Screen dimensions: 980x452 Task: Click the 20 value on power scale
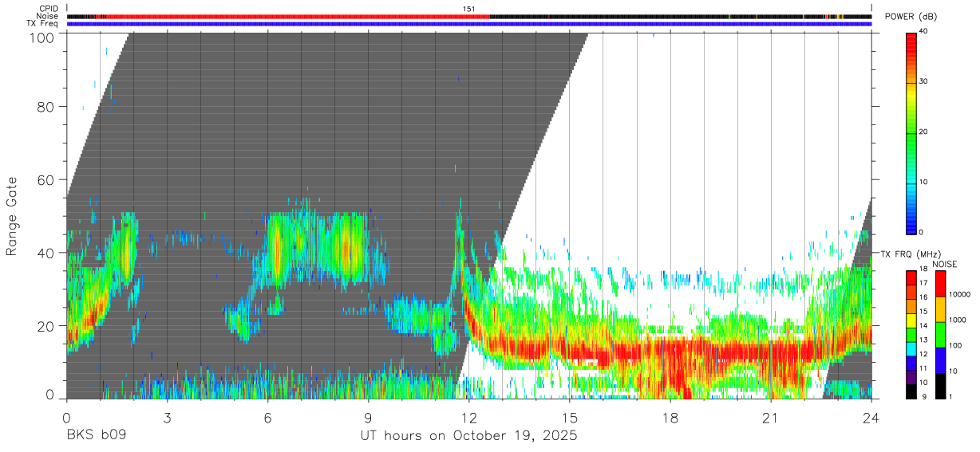[923, 132]
